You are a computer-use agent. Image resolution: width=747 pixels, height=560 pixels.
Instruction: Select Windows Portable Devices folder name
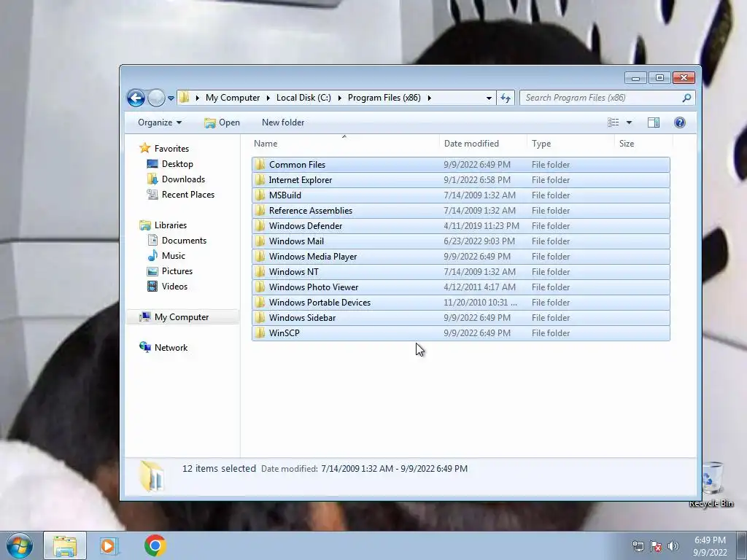(x=320, y=303)
